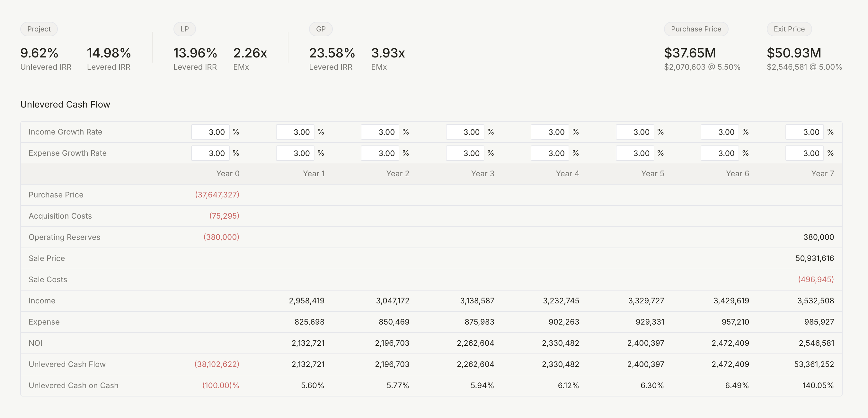This screenshot has height=418, width=868.
Task: Click the Year 6 Expense Growth Rate input
Action: click(x=721, y=153)
